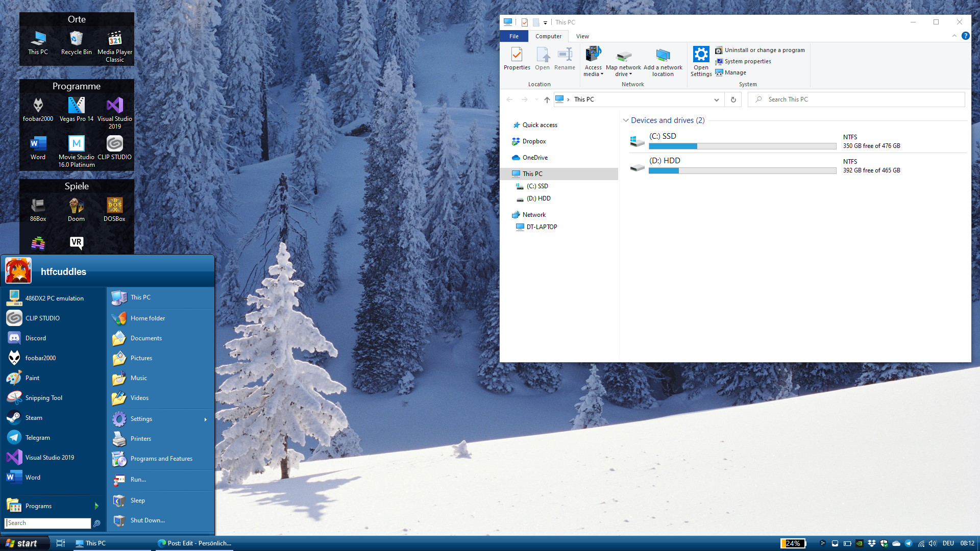Viewport: 980px width, 551px height.
Task: Open Recycle Bin desktop icon
Action: (x=76, y=43)
